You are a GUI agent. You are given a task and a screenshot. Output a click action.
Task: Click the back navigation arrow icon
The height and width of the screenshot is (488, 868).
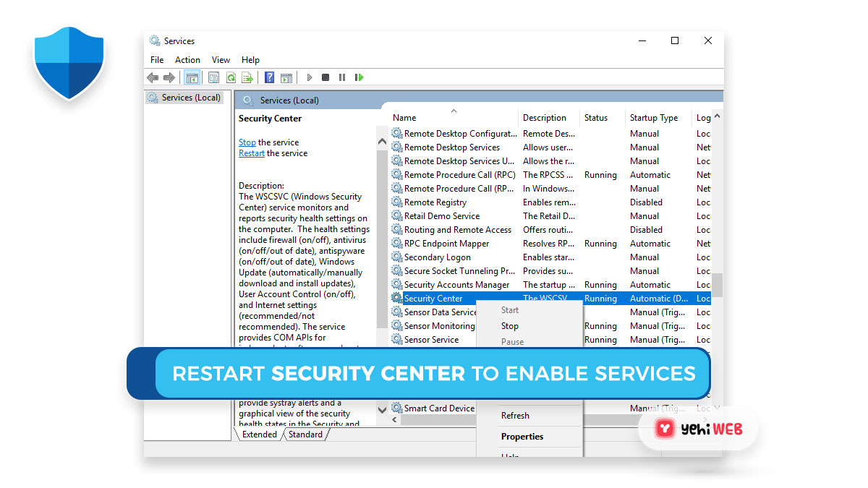click(153, 77)
